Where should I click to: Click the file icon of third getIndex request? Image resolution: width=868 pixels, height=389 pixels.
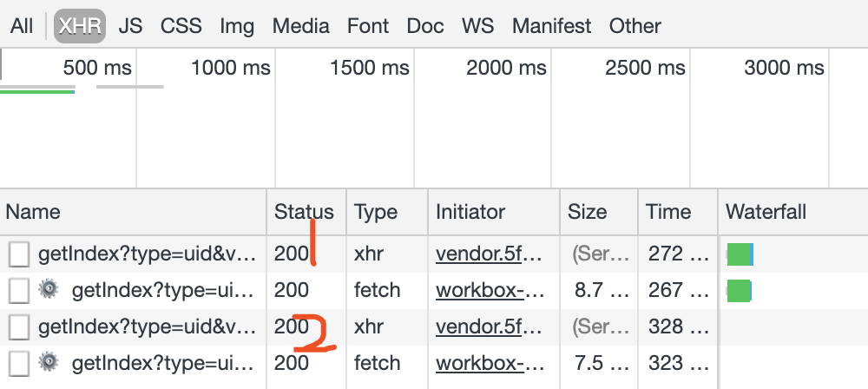coord(19,327)
